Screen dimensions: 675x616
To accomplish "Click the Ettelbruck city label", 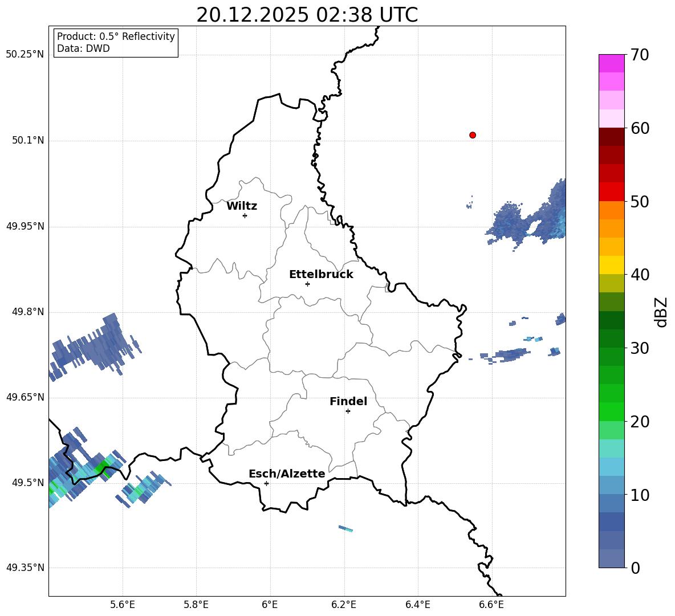I will [x=321, y=275].
